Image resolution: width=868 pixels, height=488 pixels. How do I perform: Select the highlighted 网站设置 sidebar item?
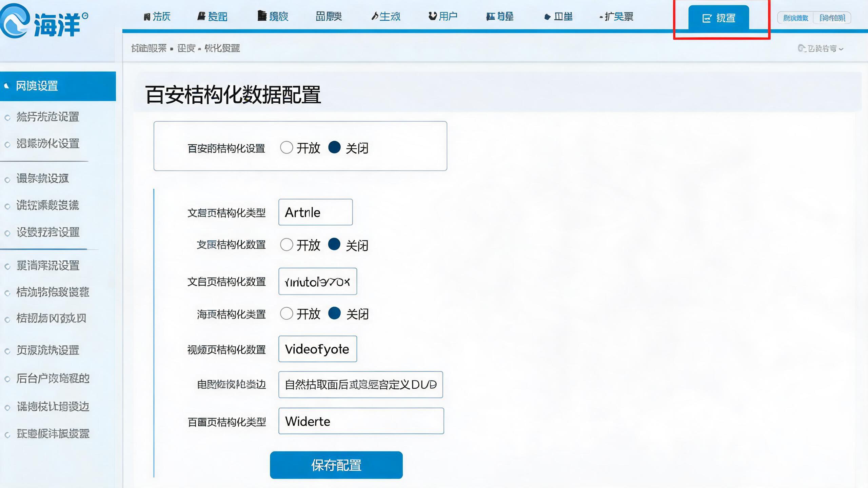point(58,86)
